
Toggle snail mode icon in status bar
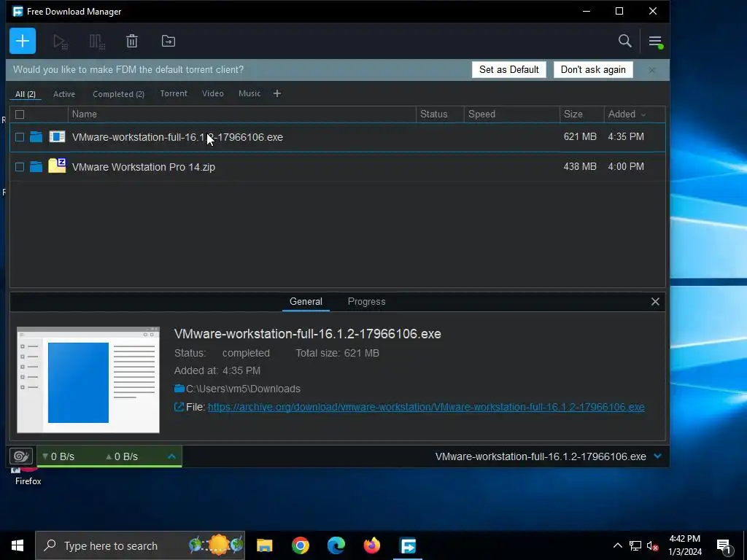(21, 456)
